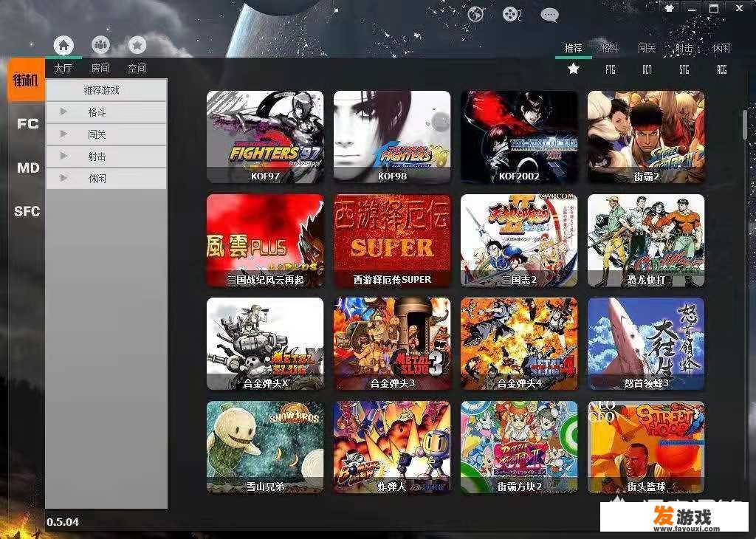Open the 街霸方块2 game thumbnail
Screen dimensions: 756x539
click(519, 447)
